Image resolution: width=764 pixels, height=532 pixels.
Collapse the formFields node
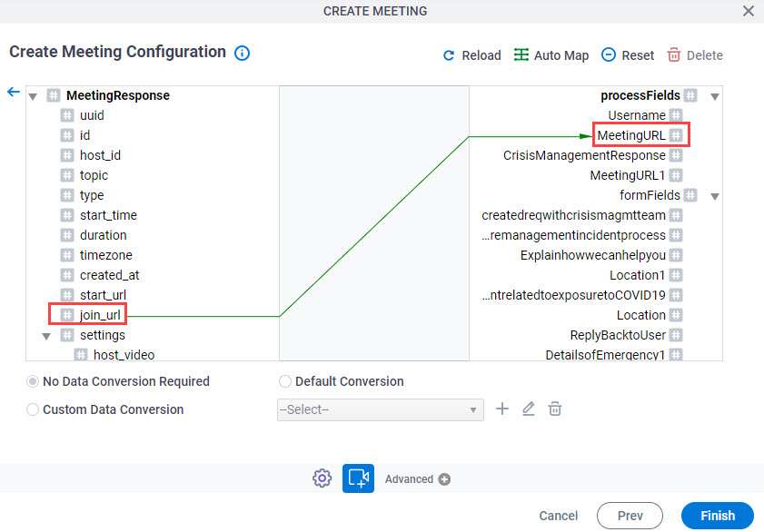[715, 196]
